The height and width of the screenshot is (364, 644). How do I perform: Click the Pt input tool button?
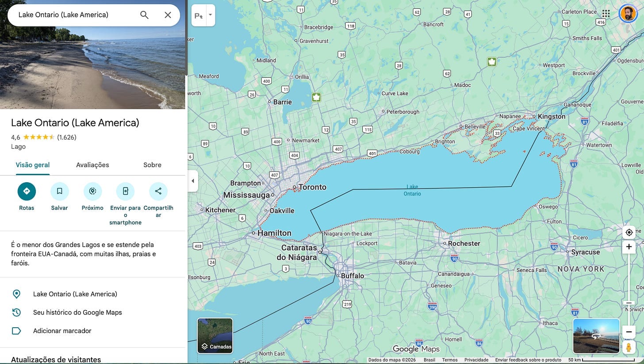(x=199, y=15)
